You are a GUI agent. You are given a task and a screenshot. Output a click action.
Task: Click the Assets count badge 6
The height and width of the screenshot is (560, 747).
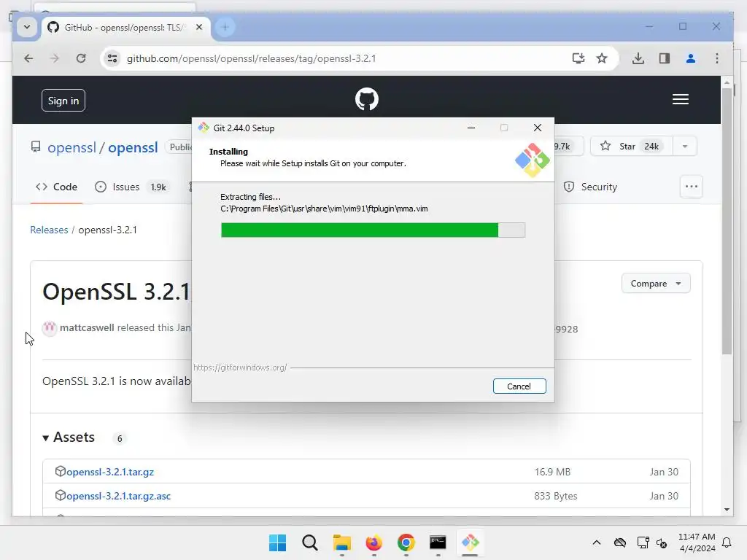click(120, 438)
